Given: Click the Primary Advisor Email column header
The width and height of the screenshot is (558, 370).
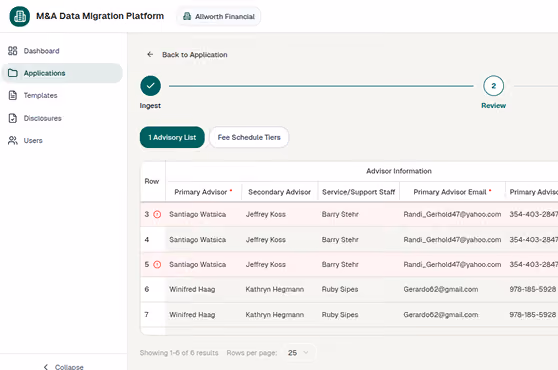Looking at the screenshot, I should [x=452, y=192].
